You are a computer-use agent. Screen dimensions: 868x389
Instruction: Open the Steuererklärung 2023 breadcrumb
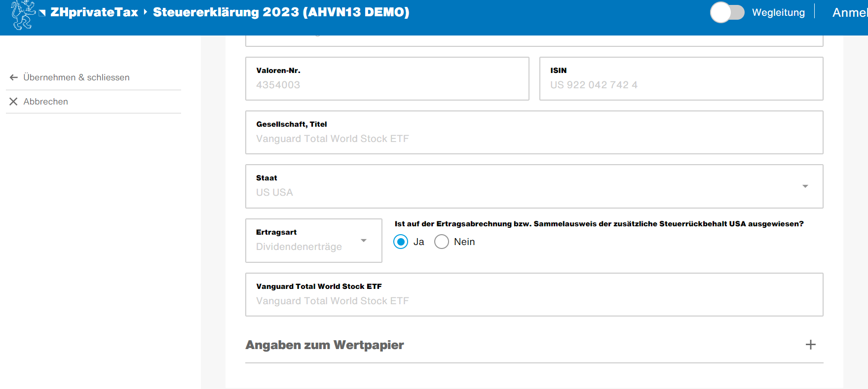pos(281,12)
